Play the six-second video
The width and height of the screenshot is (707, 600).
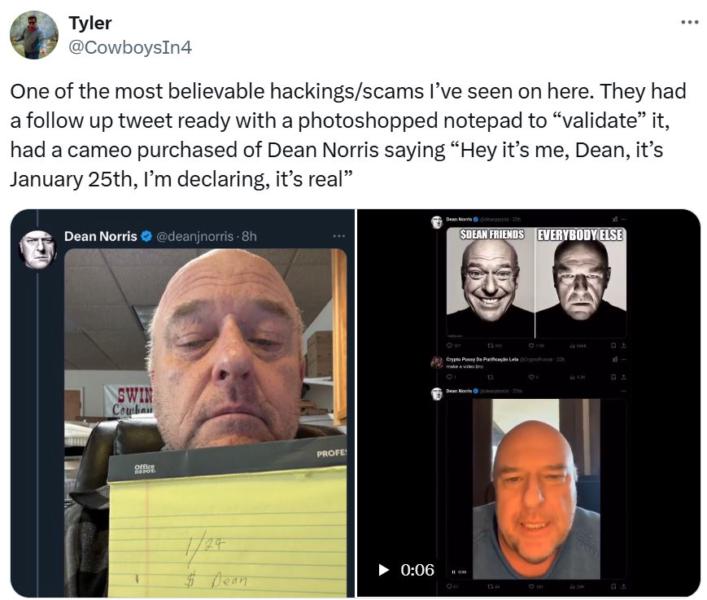[x=383, y=570]
